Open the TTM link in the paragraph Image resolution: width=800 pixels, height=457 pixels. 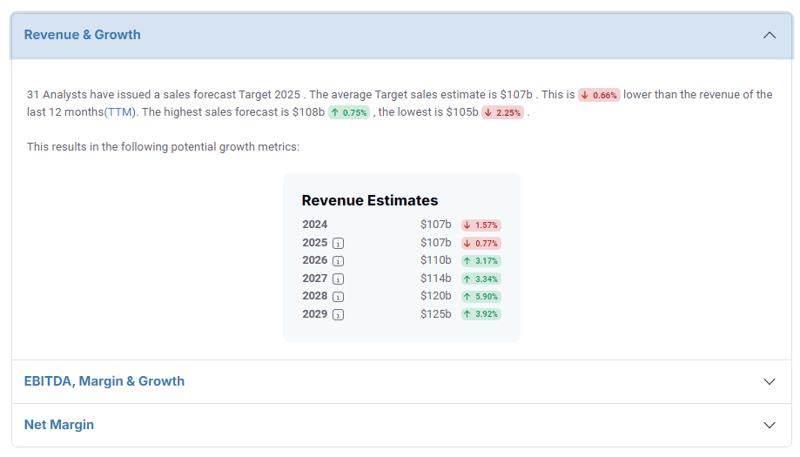pos(120,112)
